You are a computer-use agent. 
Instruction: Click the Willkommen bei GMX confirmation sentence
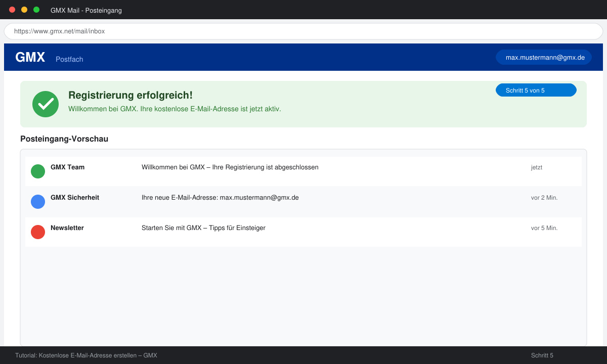175,109
